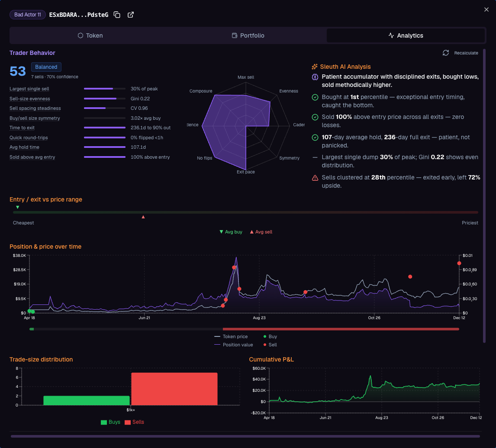Viewport: 496px width, 448px height.
Task: Click the Sleuth AI Analysis sparkle icon
Action: [x=314, y=67]
